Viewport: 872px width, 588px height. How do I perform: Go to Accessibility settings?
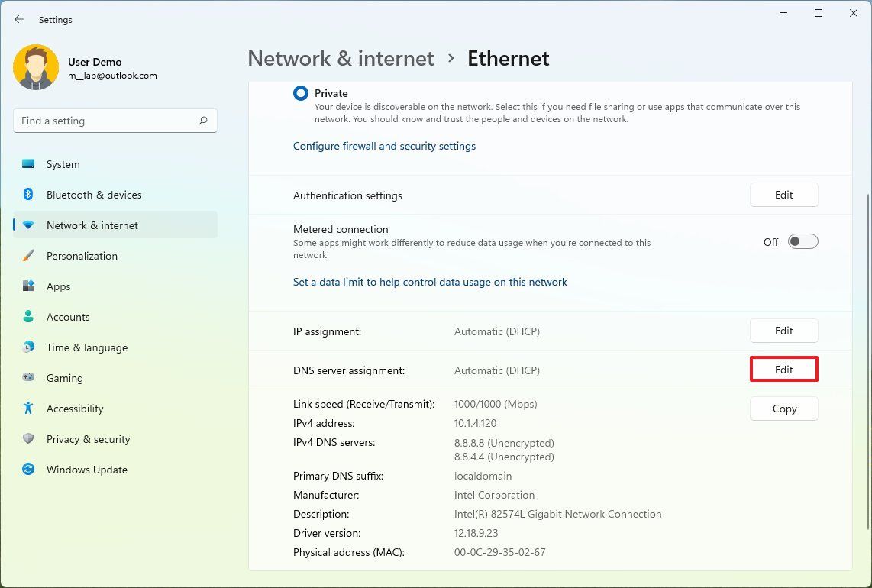click(74, 409)
